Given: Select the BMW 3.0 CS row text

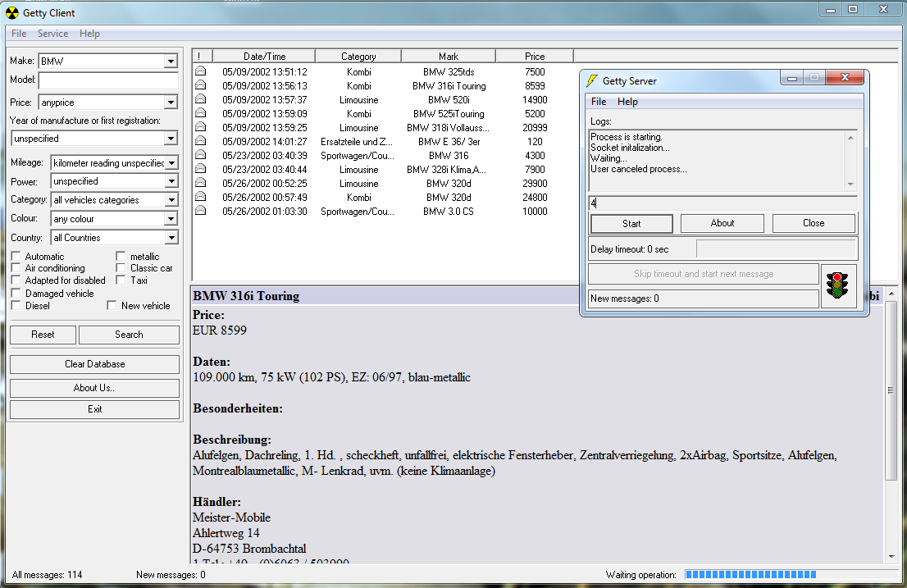Looking at the screenshot, I should (x=449, y=212).
